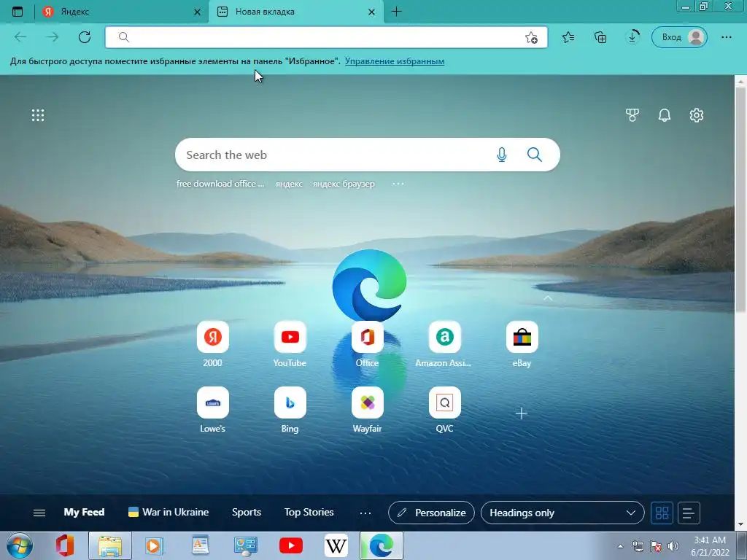This screenshot has width=747, height=560.
Task: Open the feed hamburger menu
Action: [39, 513]
